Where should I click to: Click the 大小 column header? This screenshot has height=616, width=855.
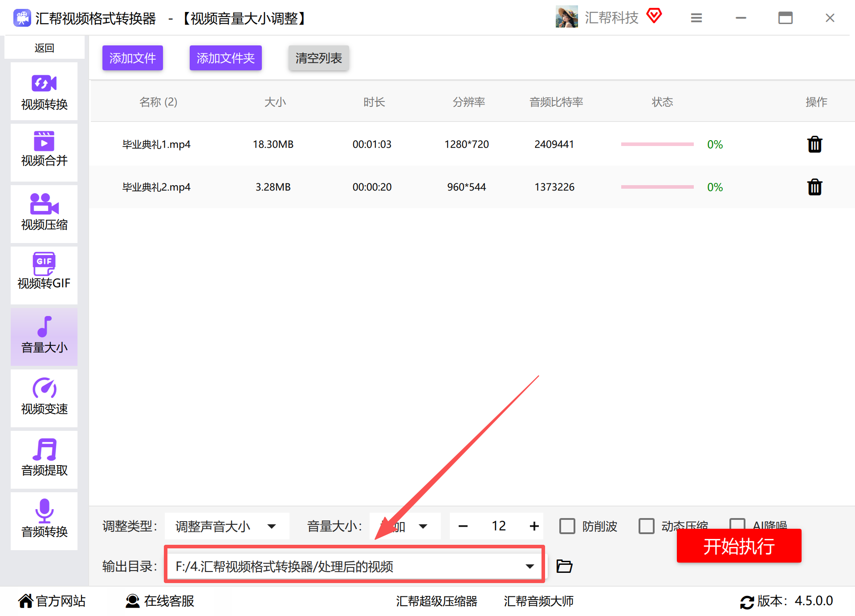click(275, 102)
